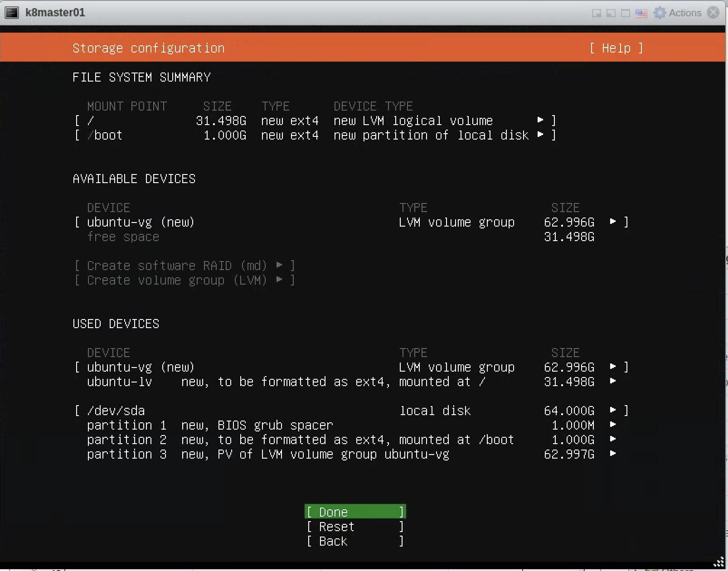Expand partition 3 LVM PV arrow
728x571 pixels.
pos(613,454)
